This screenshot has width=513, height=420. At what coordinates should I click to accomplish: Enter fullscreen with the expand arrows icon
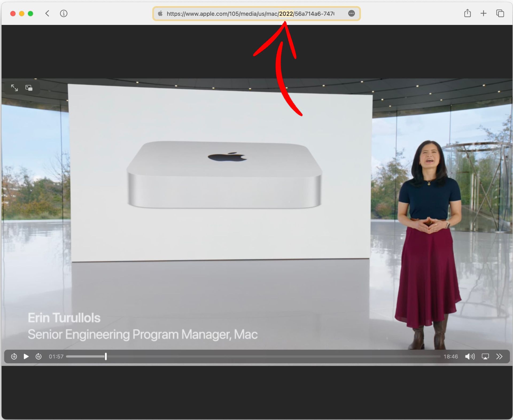coord(14,88)
